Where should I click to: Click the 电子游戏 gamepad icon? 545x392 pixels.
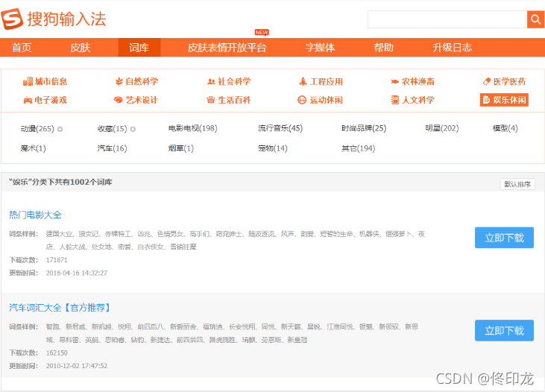tap(28, 100)
